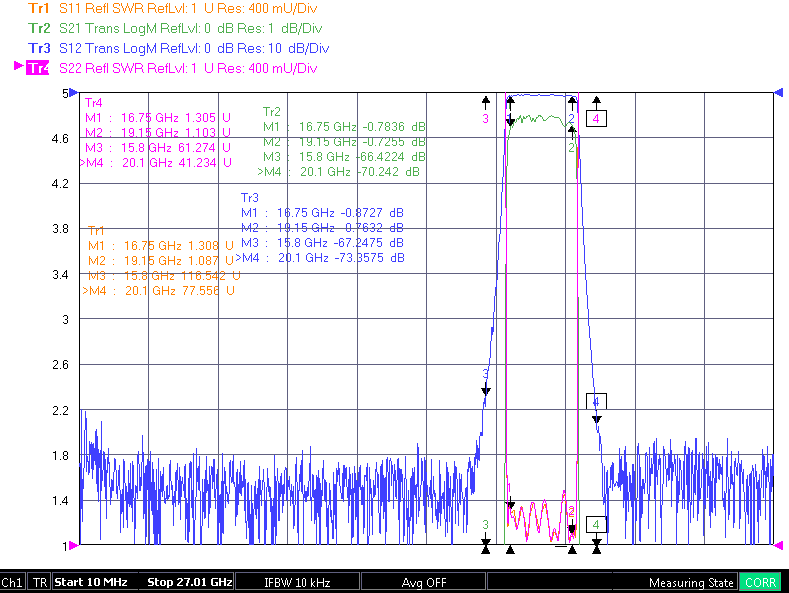The width and height of the screenshot is (789, 593).
Task: Select the Tr1 S11 trace label
Action: [x=173, y=9]
